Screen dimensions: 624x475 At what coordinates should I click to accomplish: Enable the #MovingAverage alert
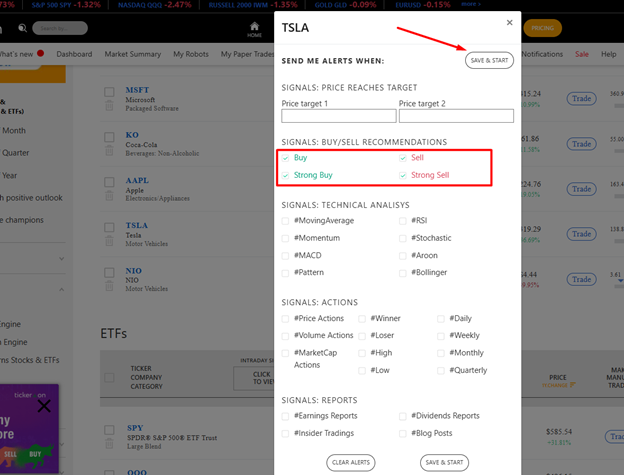coord(285,221)
